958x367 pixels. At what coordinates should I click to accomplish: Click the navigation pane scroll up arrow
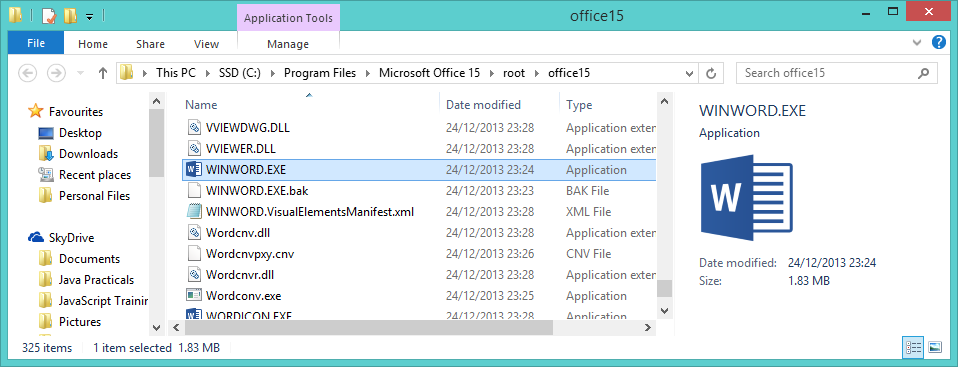(x=156, y=101)
